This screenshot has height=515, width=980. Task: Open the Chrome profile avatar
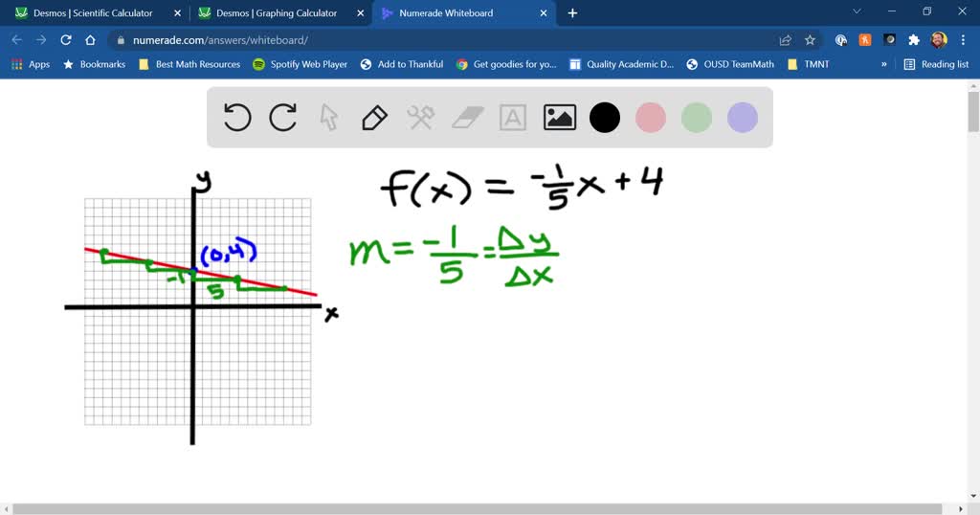coord(938,40)
